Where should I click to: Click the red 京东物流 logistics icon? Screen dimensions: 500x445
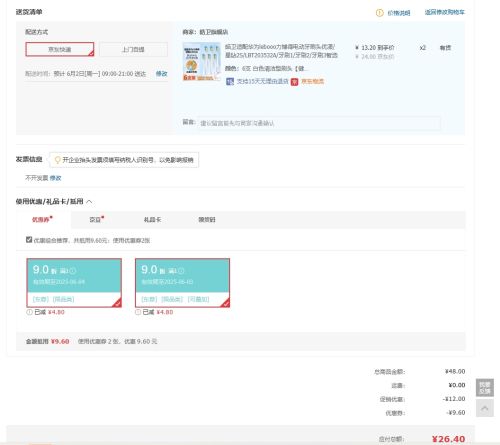click(x=294, y=82)
